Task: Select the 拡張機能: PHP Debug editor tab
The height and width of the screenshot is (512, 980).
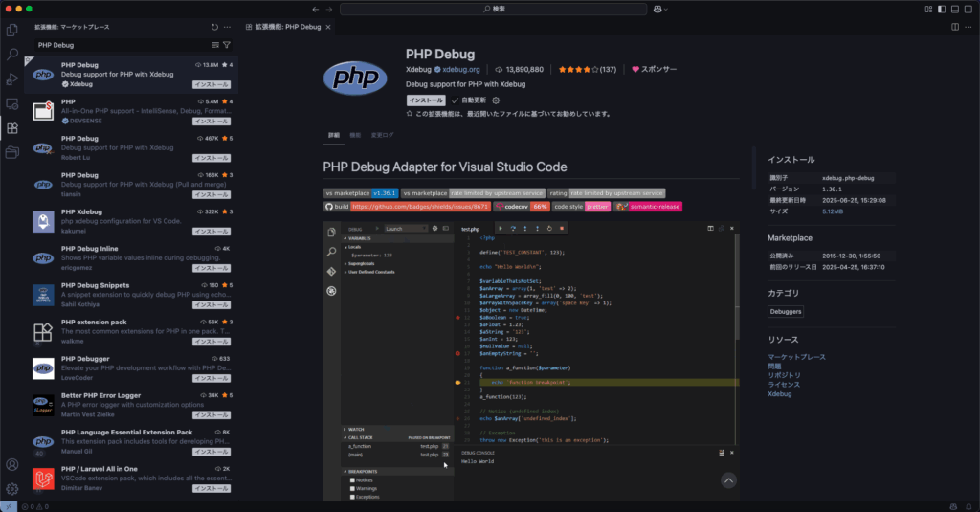Action: [x=287, y=27]
